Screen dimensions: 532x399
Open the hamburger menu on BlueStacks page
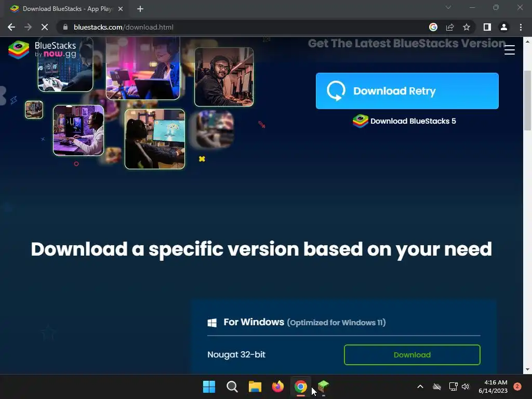tap(509, 50)
